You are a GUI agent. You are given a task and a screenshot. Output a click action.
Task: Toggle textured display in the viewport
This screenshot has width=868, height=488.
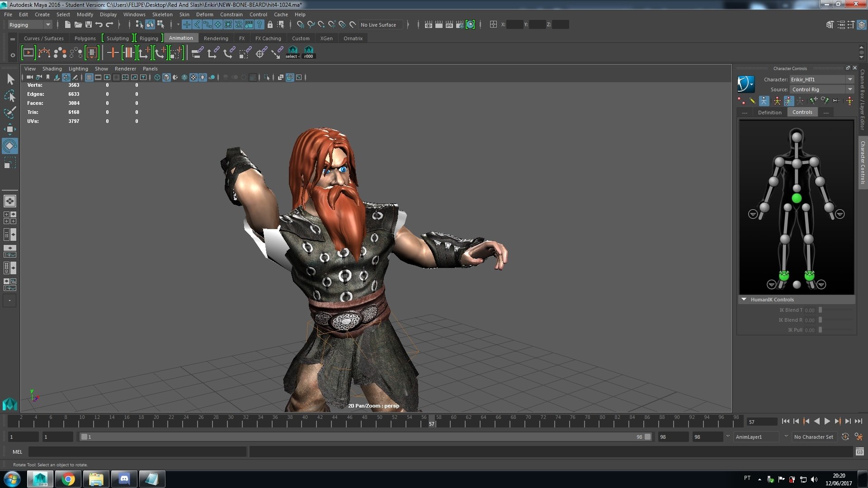tap(193, 77)
